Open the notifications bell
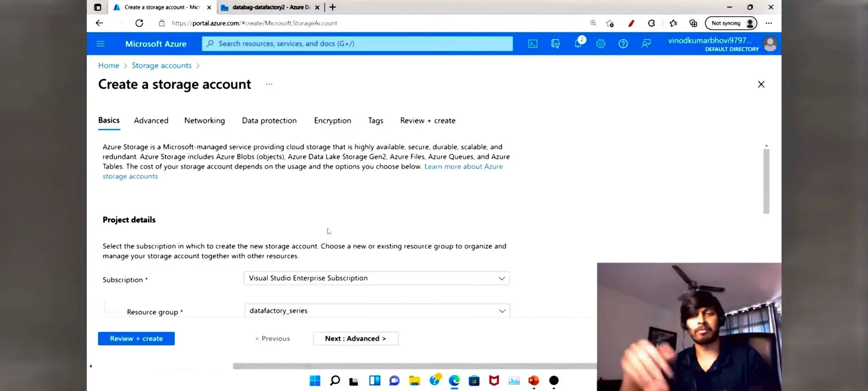The image size is (868, 391). coord(578,43)
